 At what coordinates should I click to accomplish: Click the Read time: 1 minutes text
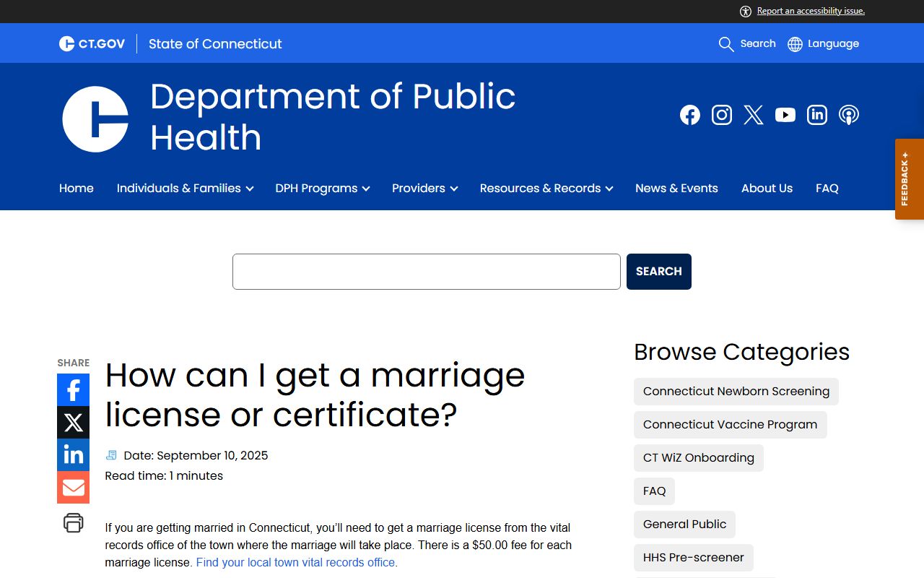click(164, 475)
